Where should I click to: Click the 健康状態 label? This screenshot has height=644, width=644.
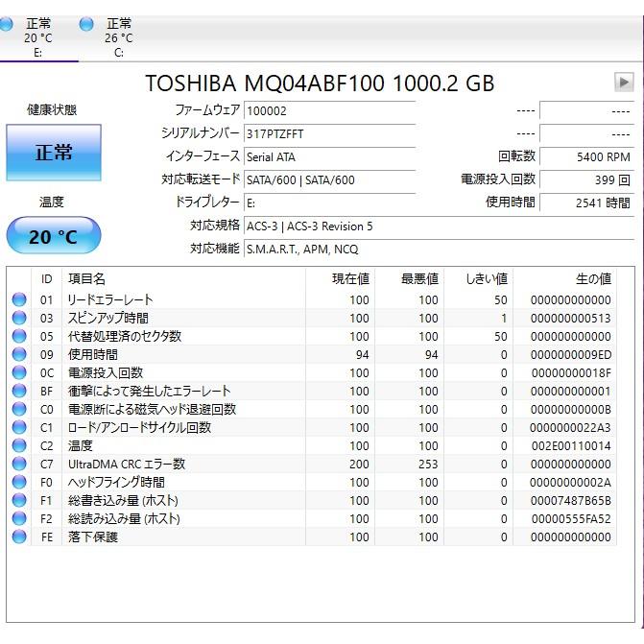tap(52, 109)
